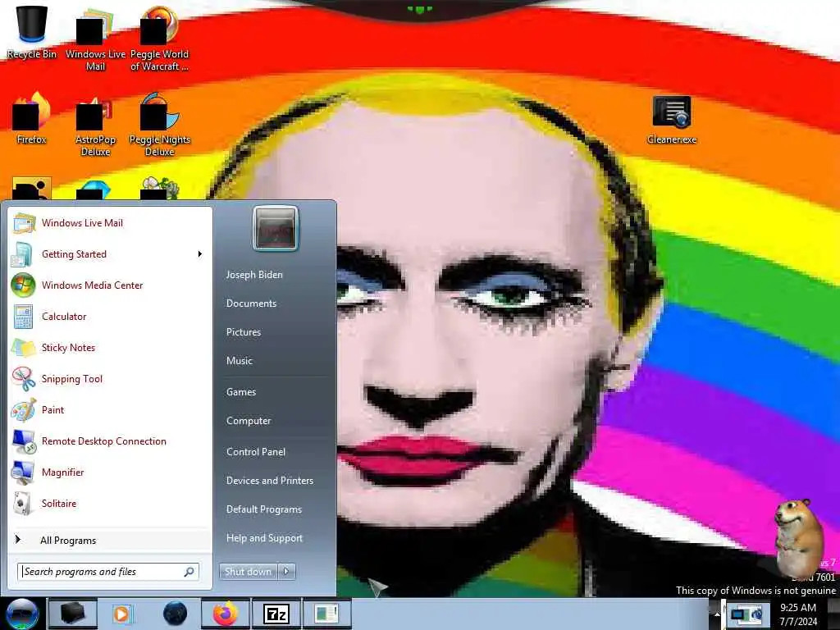Image resolution: width=840 pixels, height=630 pixels.
Task: Open Help and Support
Action: (x=265, y=538)
